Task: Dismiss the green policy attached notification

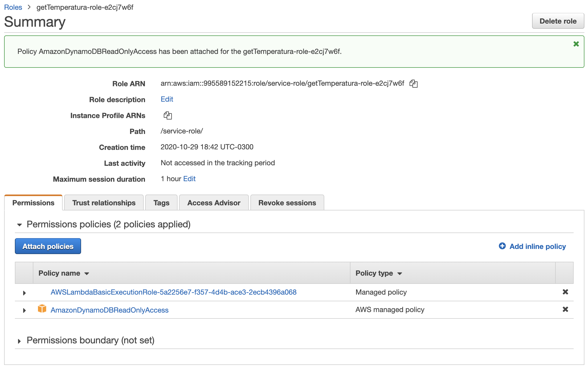Action: pyautogui.click(x=576, y=44)
